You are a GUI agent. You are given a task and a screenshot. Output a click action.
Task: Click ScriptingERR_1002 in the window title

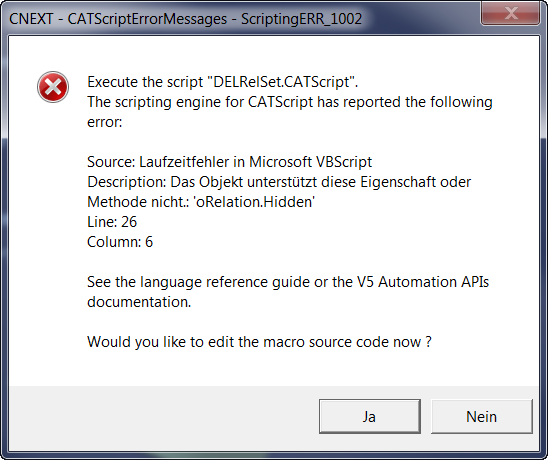(x=301, y=19)
